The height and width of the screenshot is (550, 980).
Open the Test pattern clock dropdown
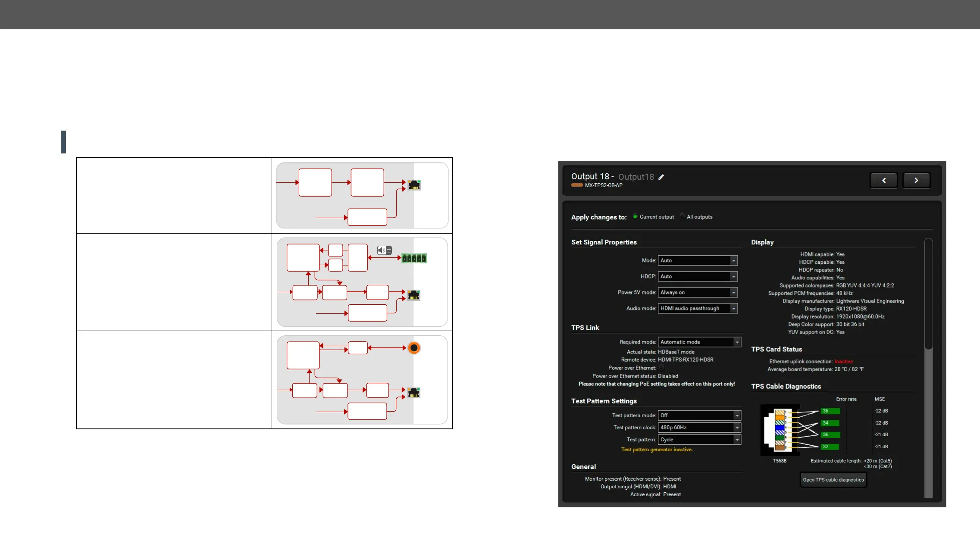(x=699, y=427)
